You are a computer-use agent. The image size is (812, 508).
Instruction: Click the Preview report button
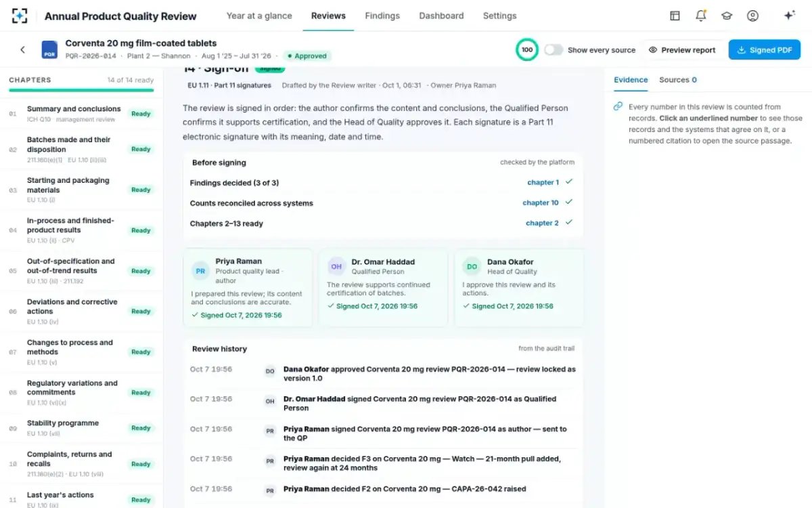pyautogui.click(x=682, y=49)
